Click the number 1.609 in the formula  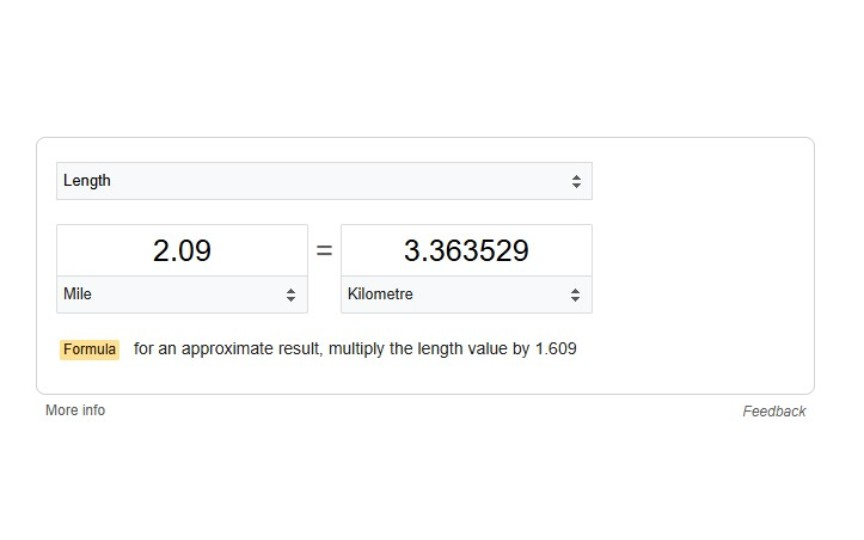point(556,349)
